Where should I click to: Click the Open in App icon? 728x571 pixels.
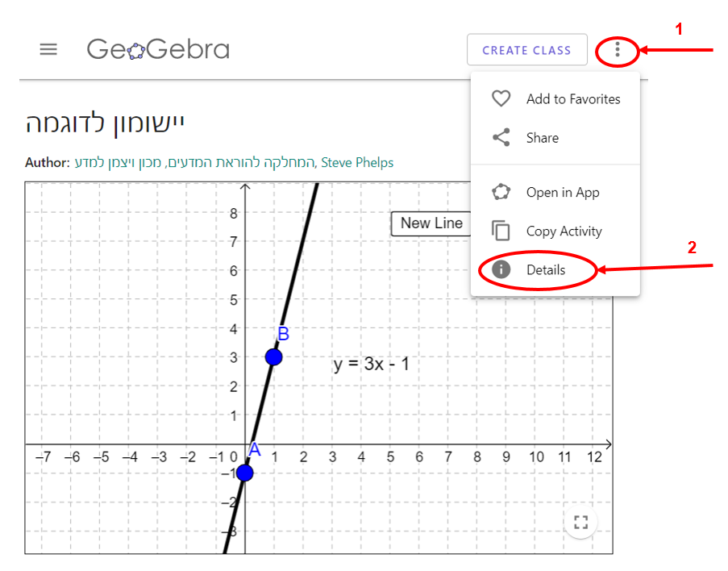click(501, 193)
